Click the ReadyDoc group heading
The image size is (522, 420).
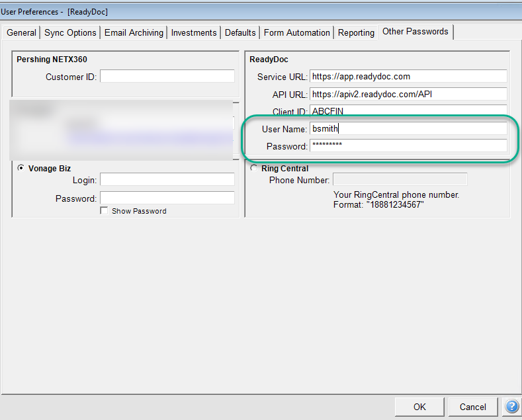coord(269,60)
